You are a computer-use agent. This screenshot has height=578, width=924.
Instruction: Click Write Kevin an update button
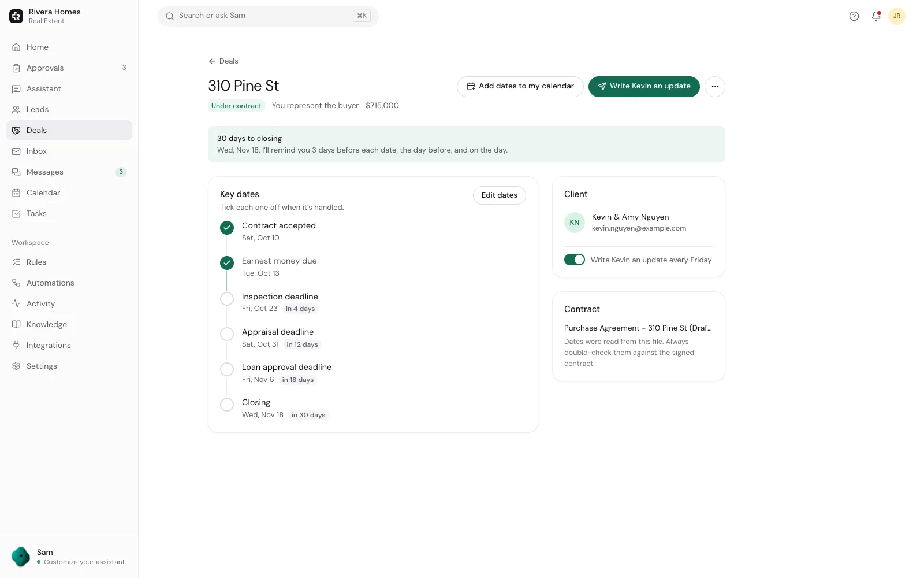644,87
